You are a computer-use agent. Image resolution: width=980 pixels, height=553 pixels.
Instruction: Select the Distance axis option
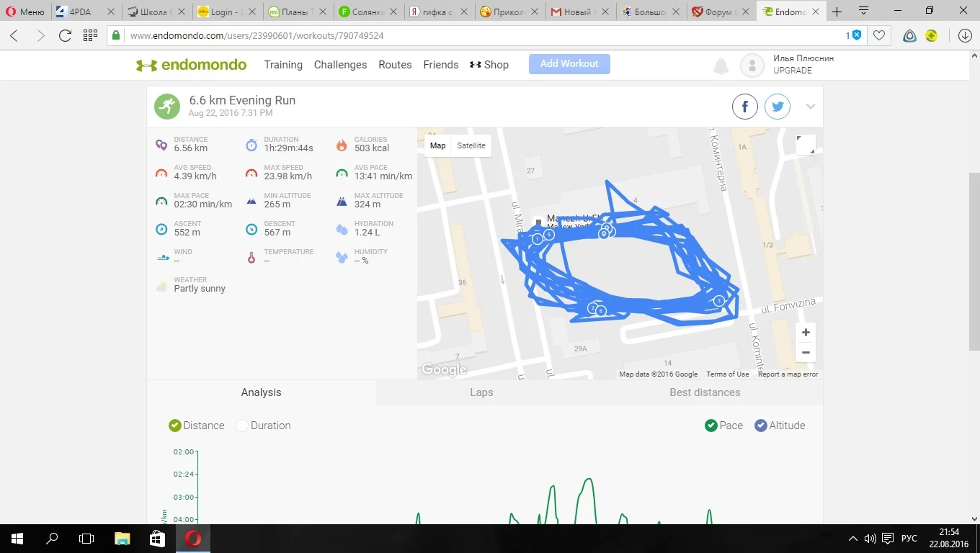pos(197,426)
